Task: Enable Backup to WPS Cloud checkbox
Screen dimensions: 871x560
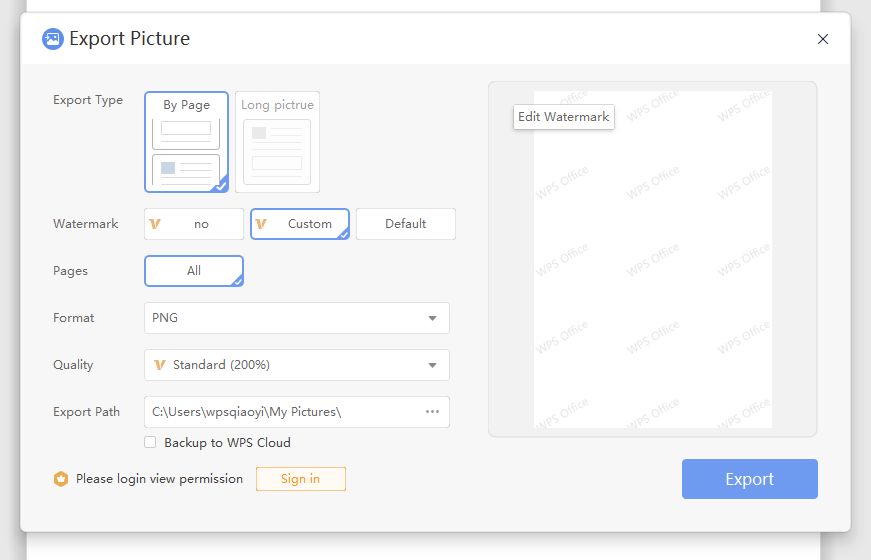Action: pyautogui.click(x=150, y=442)
